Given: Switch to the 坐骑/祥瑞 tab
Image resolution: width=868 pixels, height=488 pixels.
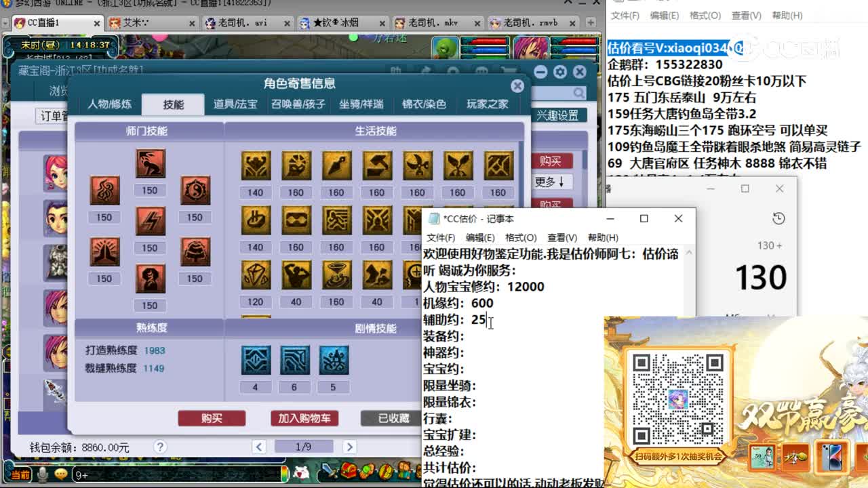Looking at the screenshot, I should (361, 104).
